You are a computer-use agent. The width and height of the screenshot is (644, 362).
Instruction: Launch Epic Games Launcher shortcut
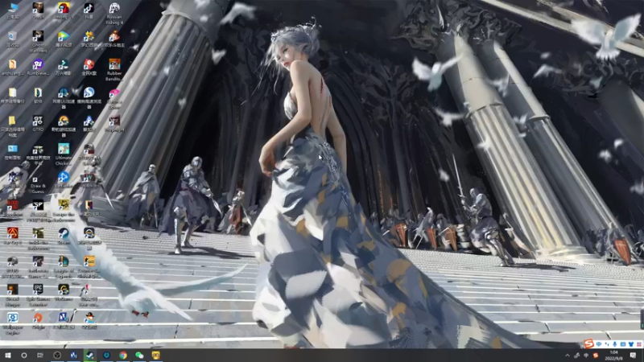click(38, 290)
